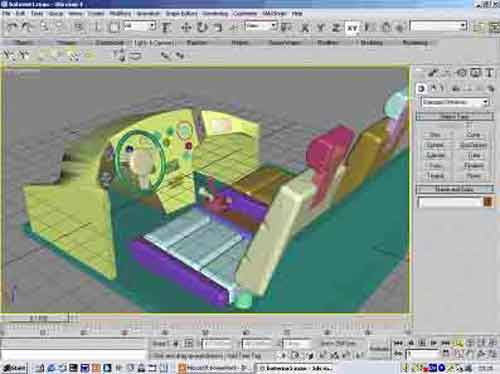Open the File menu
Viewport: 500px width, 374px height.
click(6, 13)
